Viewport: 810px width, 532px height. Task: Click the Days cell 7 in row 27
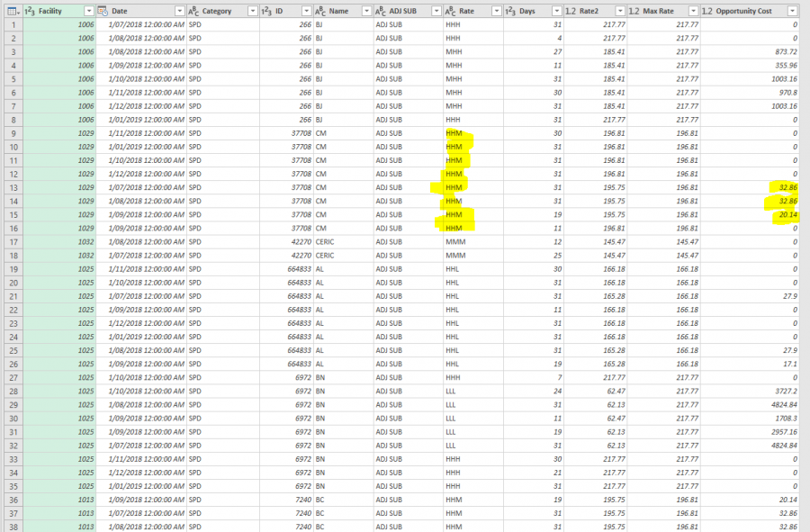534,377
